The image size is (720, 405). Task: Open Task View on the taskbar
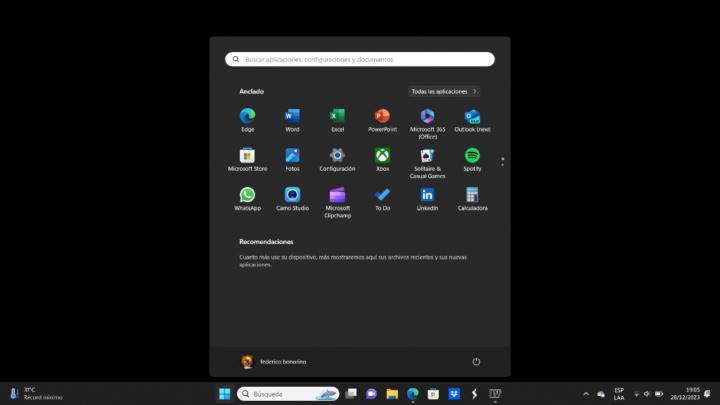click(x=351, y=394)
